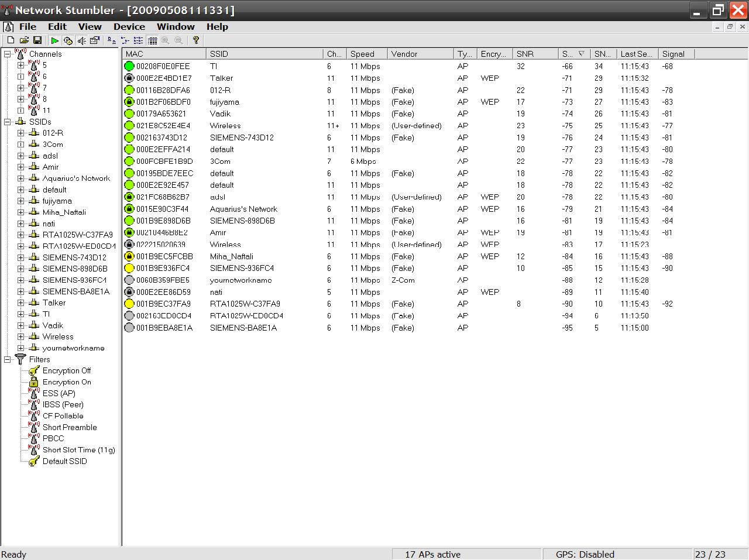
Task: Switch list to large icons view
Action: (112, 40)
